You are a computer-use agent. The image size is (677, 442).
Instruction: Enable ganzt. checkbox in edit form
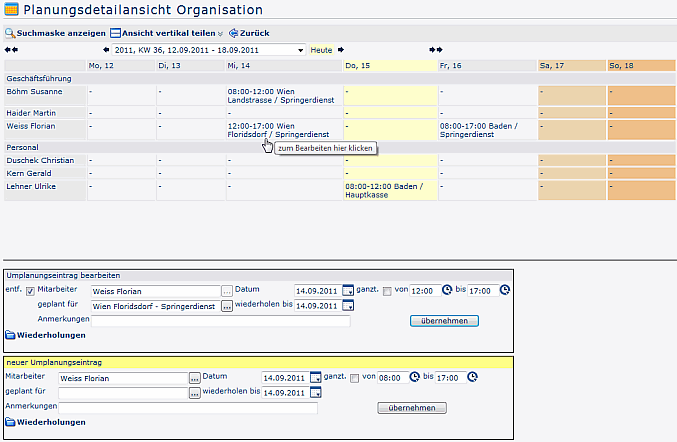point(387,291)
